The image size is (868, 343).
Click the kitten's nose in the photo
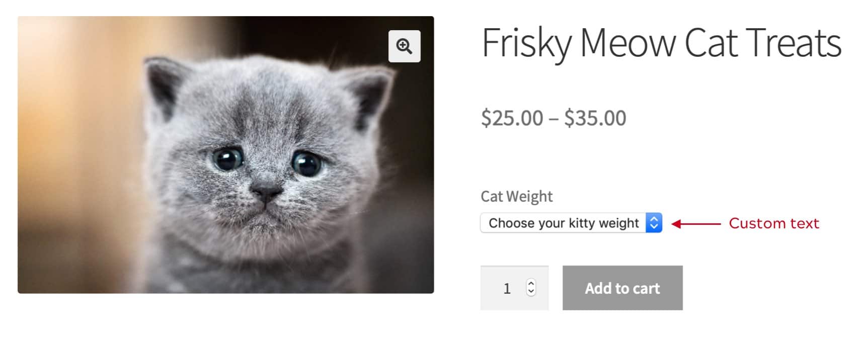[265, 191]
